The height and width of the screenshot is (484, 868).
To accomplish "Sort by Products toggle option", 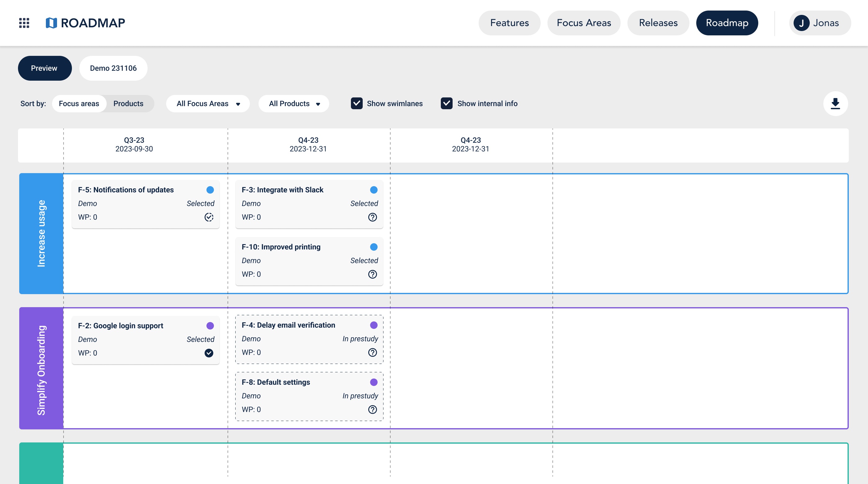I will 128,104.
